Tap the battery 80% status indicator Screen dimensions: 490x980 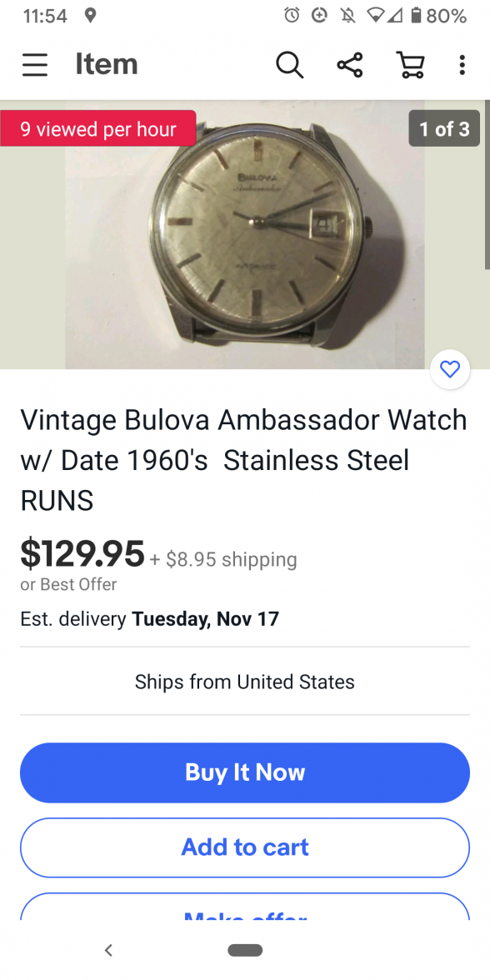pos(438,16)
